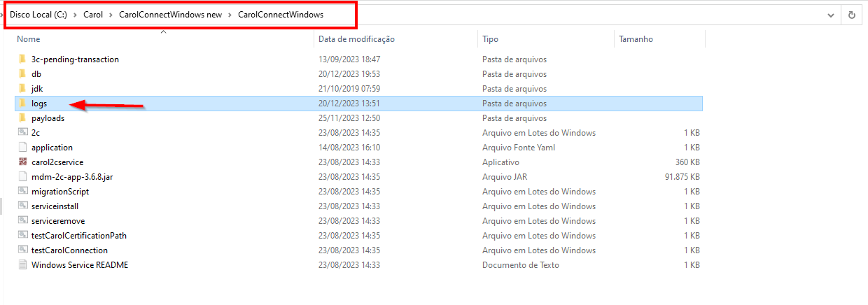Sort files by the Nome column header
The width and height of the screenshot is (868, 305).
click(29, 39)
